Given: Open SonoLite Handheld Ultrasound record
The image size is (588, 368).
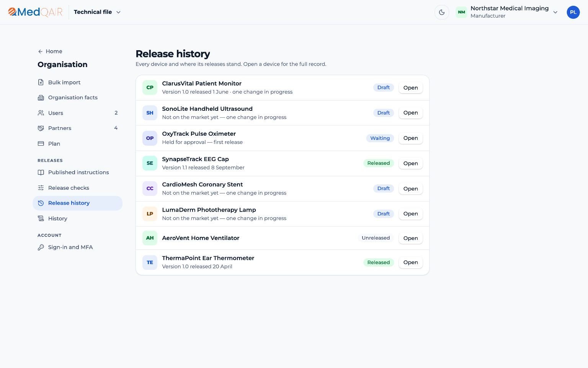Looking at the screenshot, I should 411,113.
